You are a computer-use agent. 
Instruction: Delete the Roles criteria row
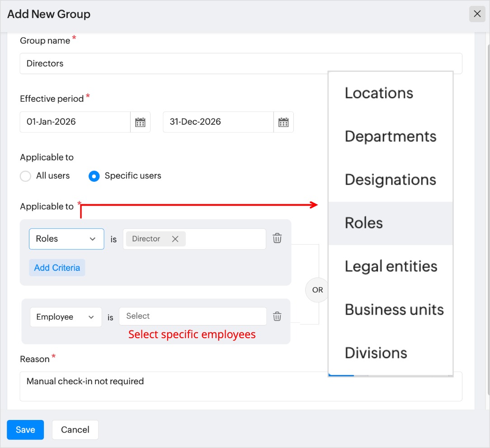[278, 238]
